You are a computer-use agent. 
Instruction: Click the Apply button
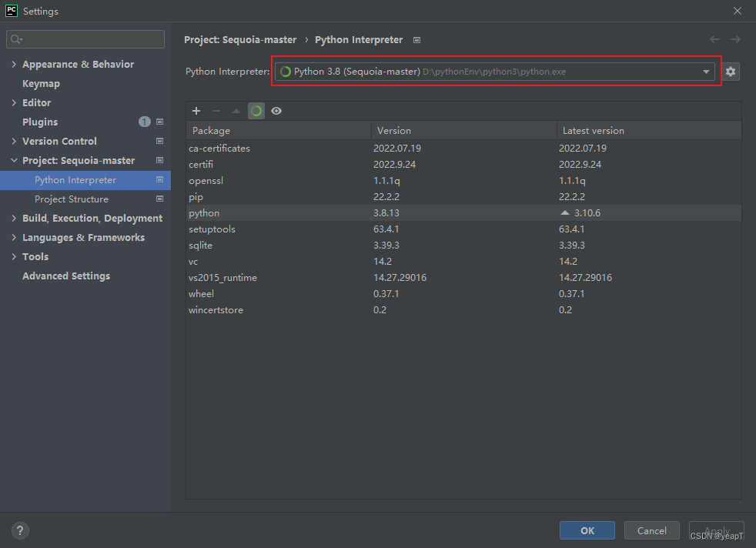pyautogui.click(x=717, y=530)
